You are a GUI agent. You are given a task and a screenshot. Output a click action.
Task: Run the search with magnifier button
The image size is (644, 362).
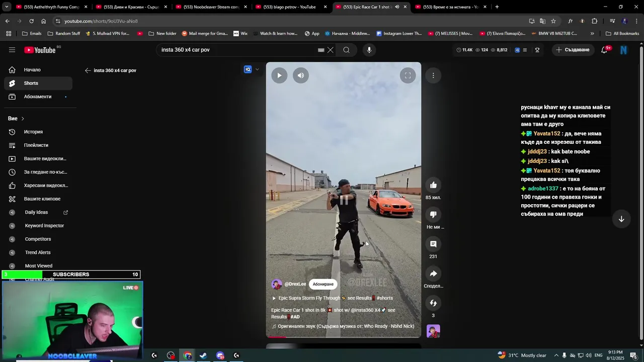347,50
